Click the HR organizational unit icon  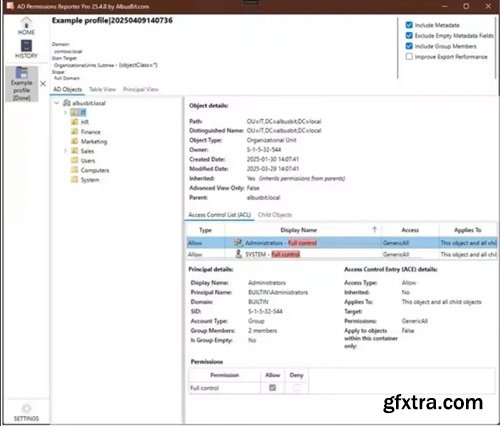click(75, 122)
